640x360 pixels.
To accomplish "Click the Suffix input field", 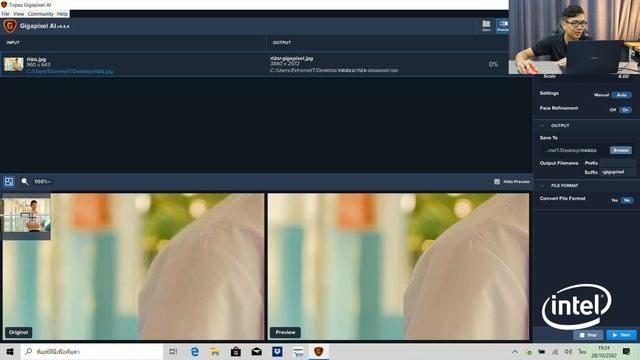I will point(618,172).
